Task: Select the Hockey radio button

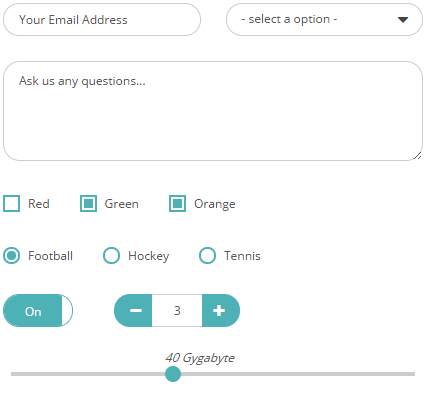Action: point(111,256)
